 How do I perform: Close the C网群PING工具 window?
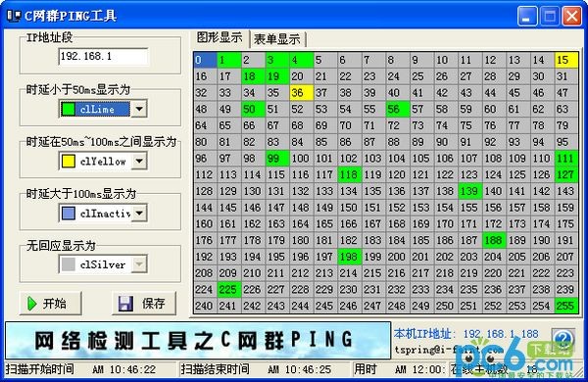point(572,16)
